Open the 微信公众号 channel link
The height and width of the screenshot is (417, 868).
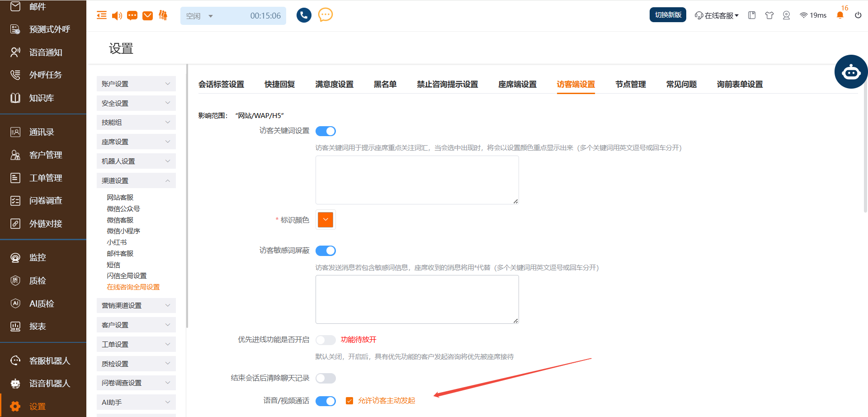point(123,209)
